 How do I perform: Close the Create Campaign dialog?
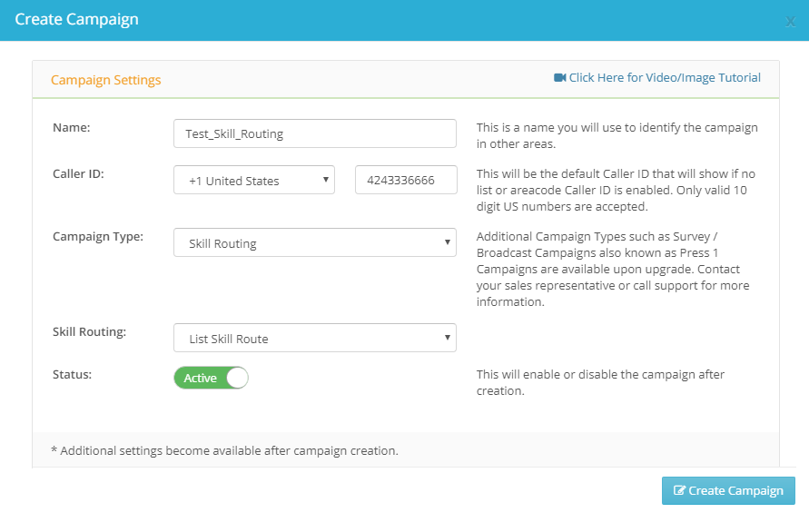point(790,22)
